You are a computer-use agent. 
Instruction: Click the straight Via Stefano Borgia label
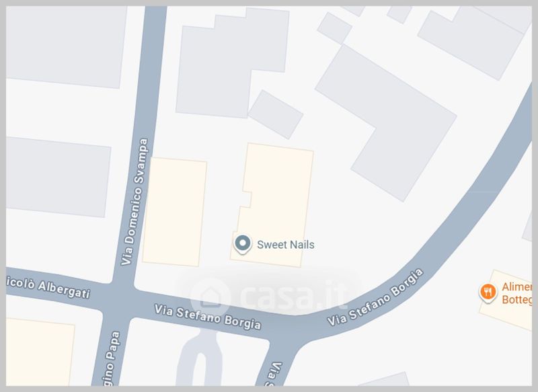[x=208, y=317]
